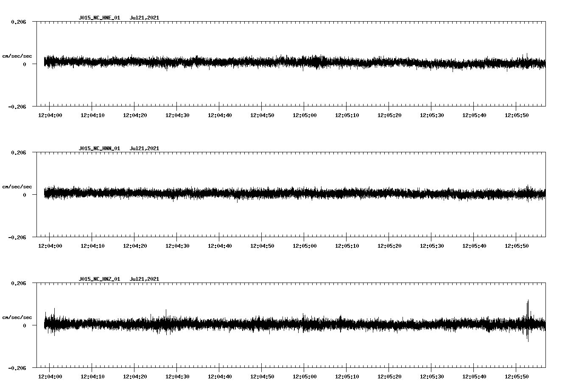
Task: Click the cm/sec/sec label of middle plot
Action: click(x=17, y=186)
